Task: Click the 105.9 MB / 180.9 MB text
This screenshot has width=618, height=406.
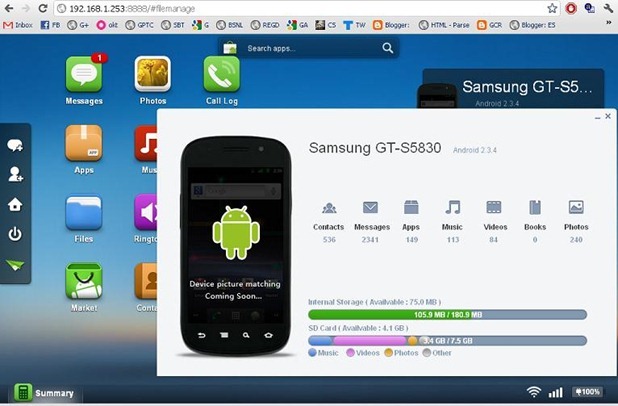Action: (x=448, y=315)
